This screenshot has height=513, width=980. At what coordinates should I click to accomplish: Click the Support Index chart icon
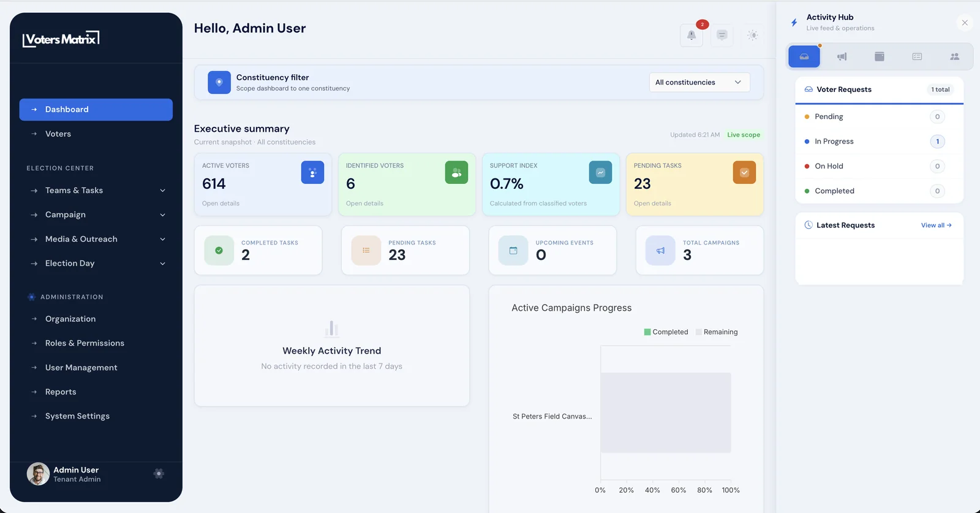(600, 172)
